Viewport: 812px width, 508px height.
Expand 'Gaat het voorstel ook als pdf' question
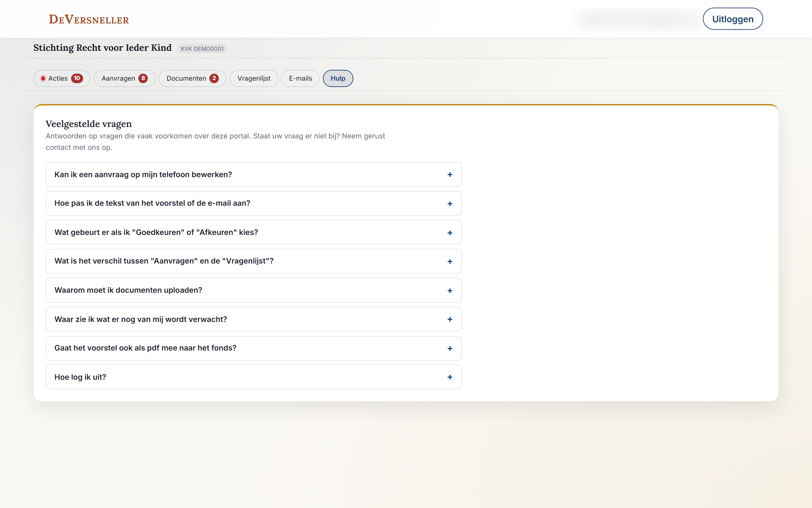tap(254, 348)
